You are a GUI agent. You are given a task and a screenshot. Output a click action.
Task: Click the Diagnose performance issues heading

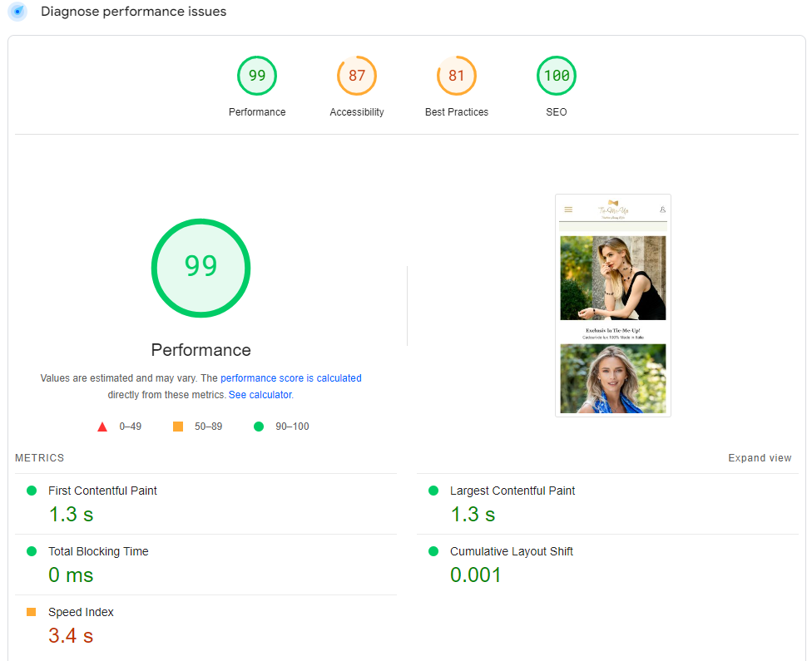pos(134,12)
